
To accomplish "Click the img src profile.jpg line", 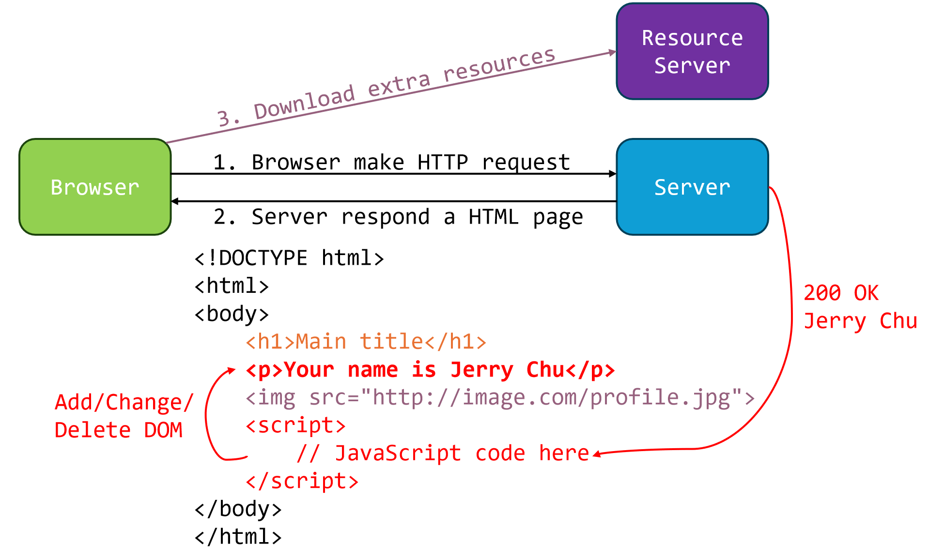I will 500,398.
